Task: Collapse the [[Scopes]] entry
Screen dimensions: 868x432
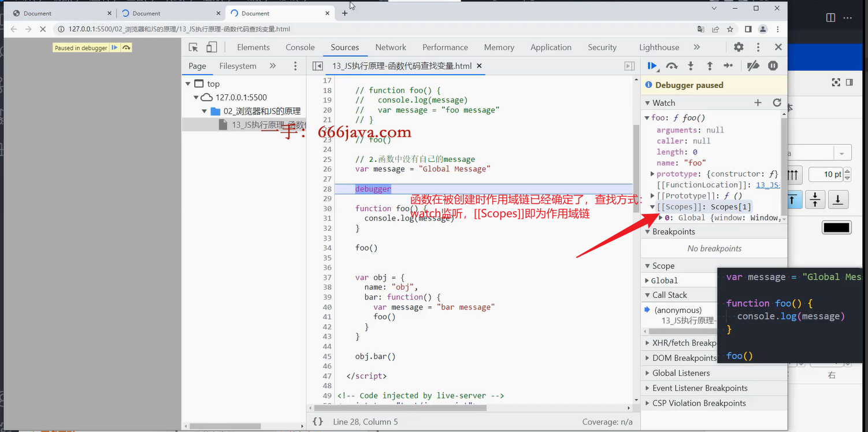Action: tap(652, 207)
